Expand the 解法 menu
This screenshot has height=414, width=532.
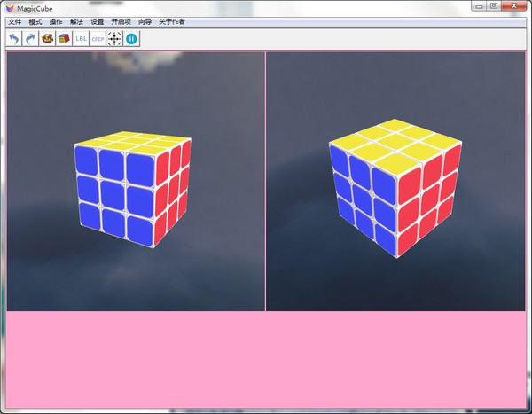[x=76, y=21]
